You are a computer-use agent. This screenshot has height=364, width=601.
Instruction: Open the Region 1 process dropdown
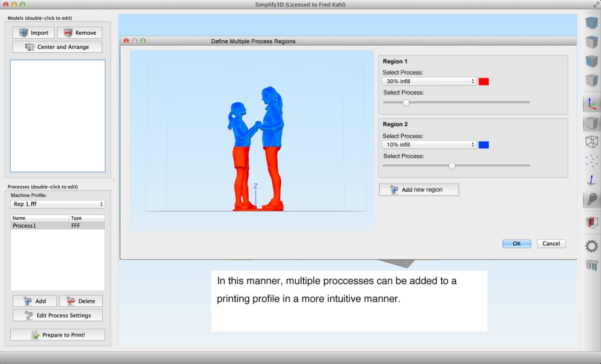(429, 81)
